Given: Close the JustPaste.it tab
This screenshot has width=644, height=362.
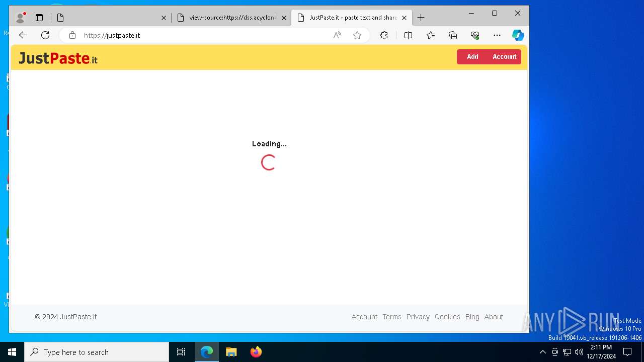Looking at the screenshot, I should pos(404,18).
